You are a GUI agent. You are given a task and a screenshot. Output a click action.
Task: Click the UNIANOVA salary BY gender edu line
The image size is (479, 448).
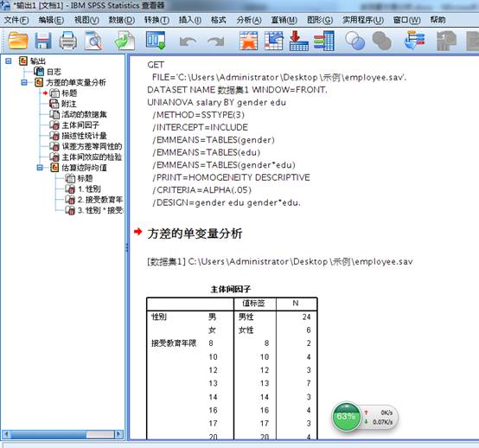click(217, 102)
